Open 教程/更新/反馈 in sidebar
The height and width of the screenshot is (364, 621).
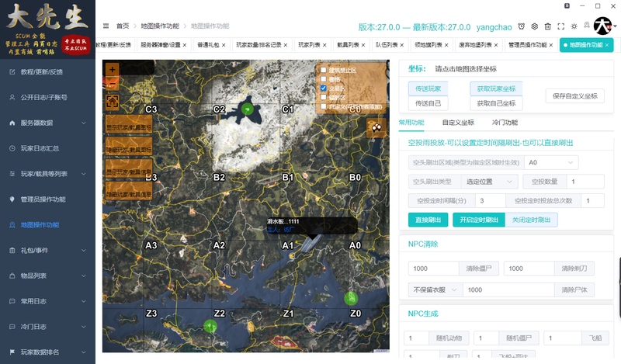click(x=47, y=72)
